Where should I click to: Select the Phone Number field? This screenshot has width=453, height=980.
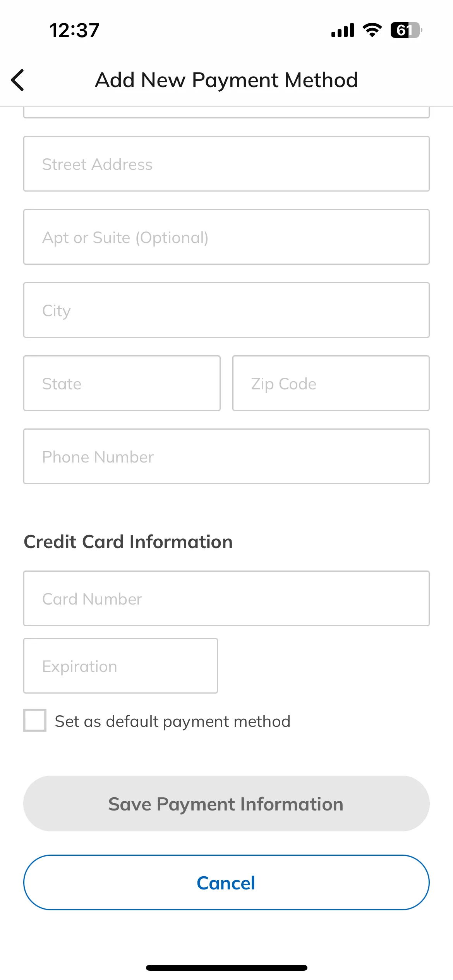pyautogui.click(x=226, y=456)
